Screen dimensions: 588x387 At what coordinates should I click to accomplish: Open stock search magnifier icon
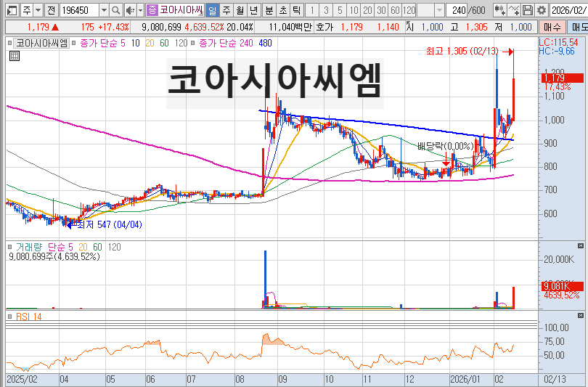click(116, 10)
